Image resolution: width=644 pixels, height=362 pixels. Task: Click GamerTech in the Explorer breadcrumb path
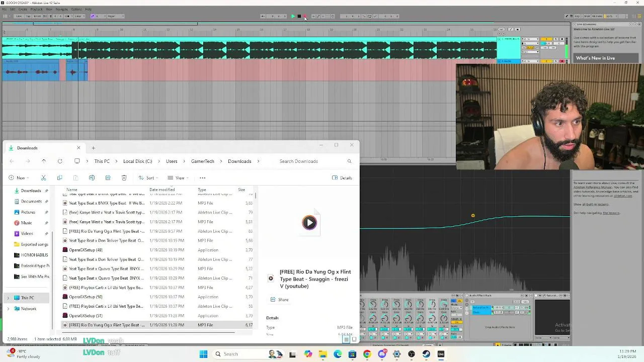(x=203, y=161)
